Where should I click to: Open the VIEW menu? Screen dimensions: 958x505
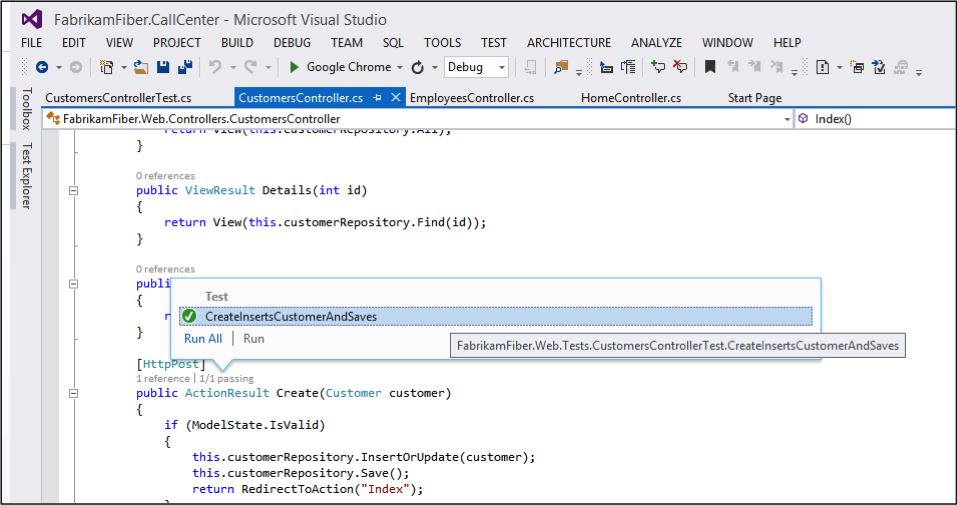[x=119, y=43]
